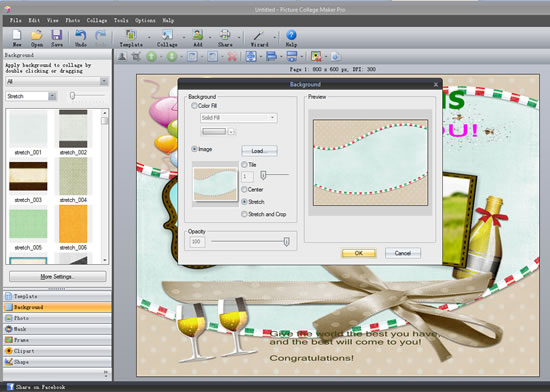Open the Solid Fill dropdown
The image size is (550, 392).
point(239,118)
